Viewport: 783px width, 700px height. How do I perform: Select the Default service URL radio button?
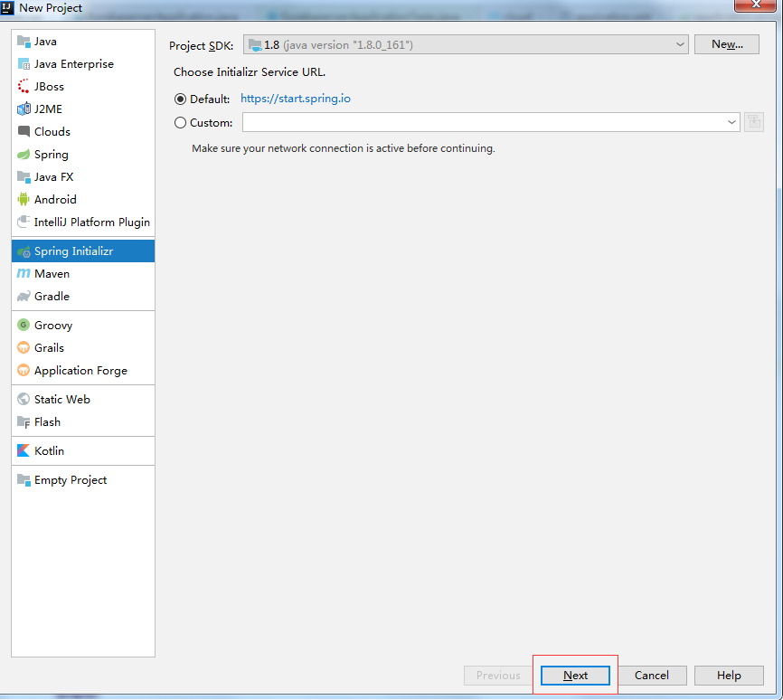tap(180, 99)
